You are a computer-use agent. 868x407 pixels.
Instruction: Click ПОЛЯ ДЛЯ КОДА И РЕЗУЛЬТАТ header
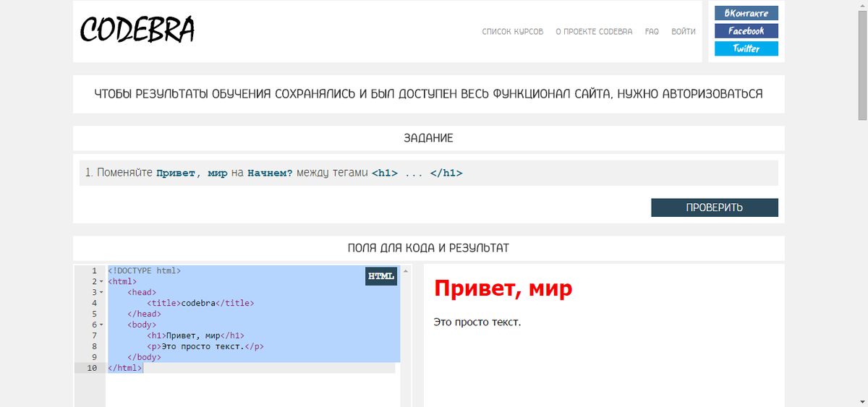[429, 248]
